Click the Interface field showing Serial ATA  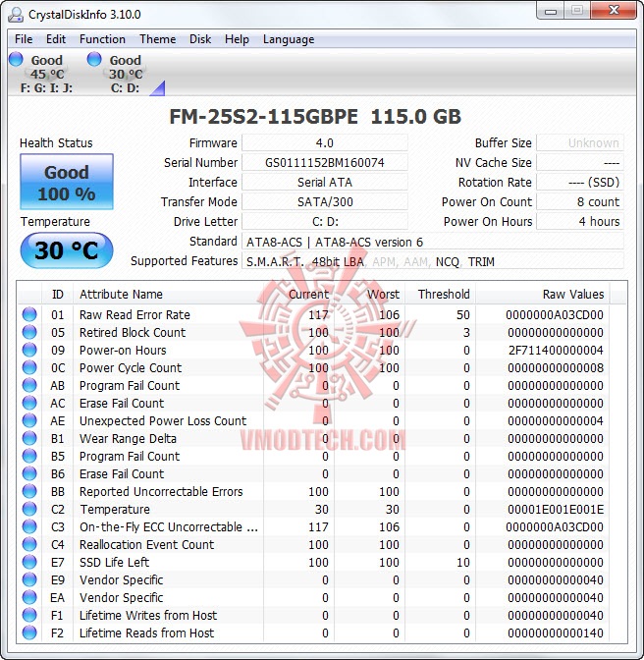tap(324, 183)
